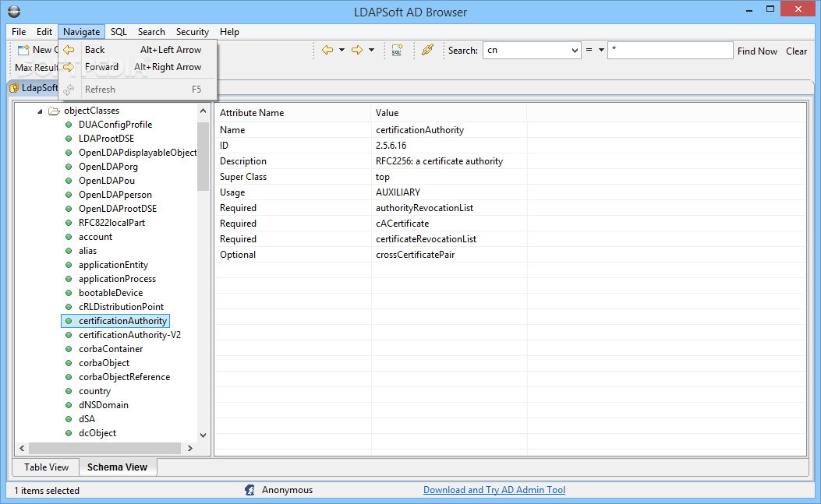Click the bootableDevice green icon
This screenshot has width=821, height=504.
point(69,293)
